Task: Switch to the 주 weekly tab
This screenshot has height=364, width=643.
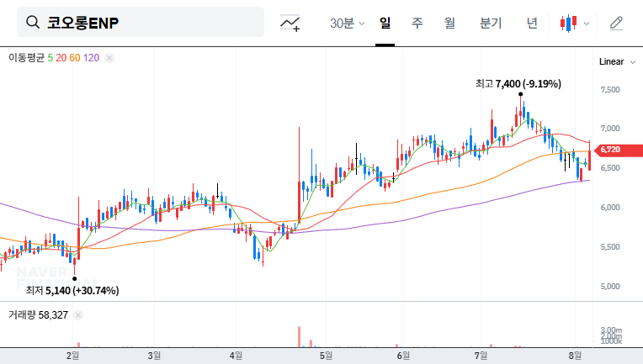Action: tap(417, 24)
